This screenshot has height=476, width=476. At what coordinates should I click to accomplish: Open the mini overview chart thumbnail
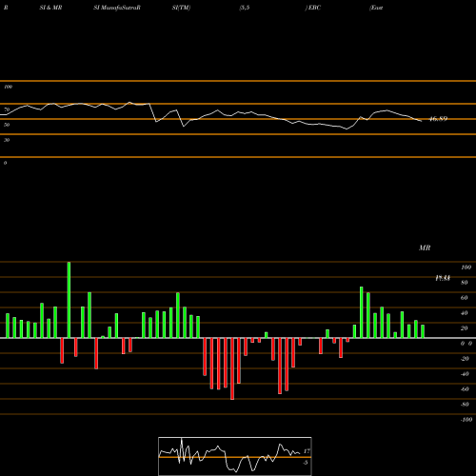(x=235, y=456)
